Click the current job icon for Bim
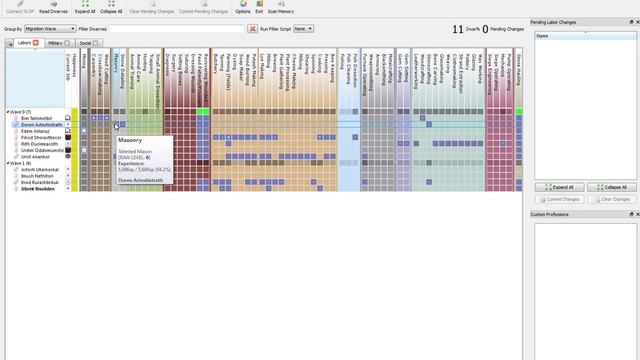Viewport: 640px width, 360px height. [68, 118]
